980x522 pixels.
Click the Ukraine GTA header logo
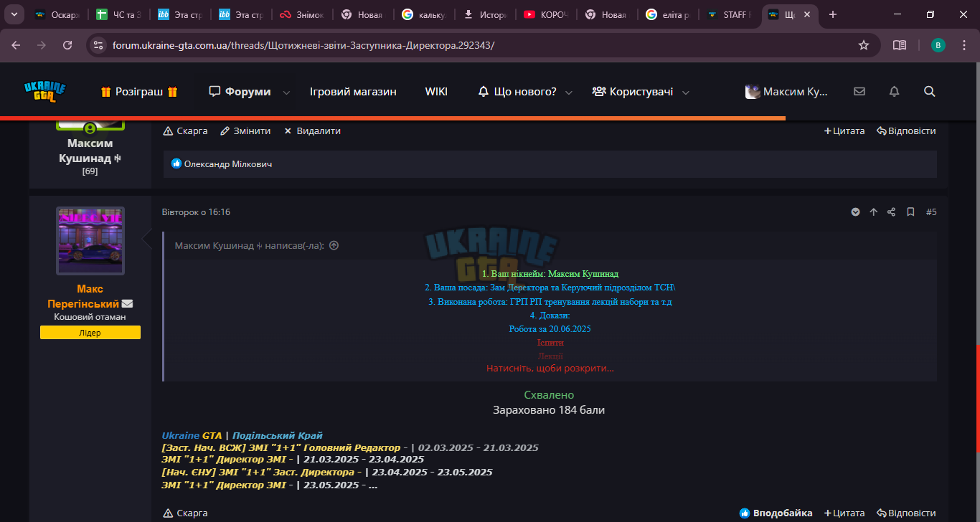coord(44,92)
